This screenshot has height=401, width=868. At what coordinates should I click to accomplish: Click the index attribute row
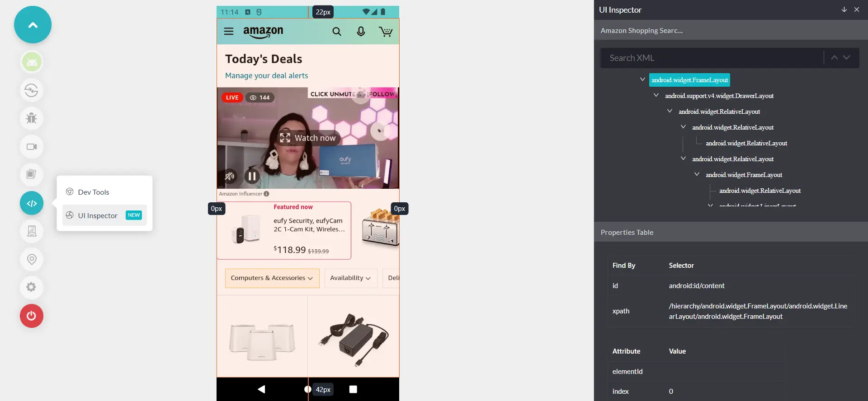point(696,392)
